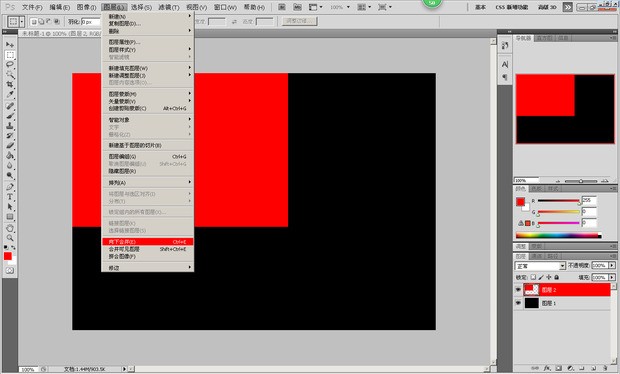Select the Hand tool
Viewport: 620px width, 374px height.
tap(10, 228)
